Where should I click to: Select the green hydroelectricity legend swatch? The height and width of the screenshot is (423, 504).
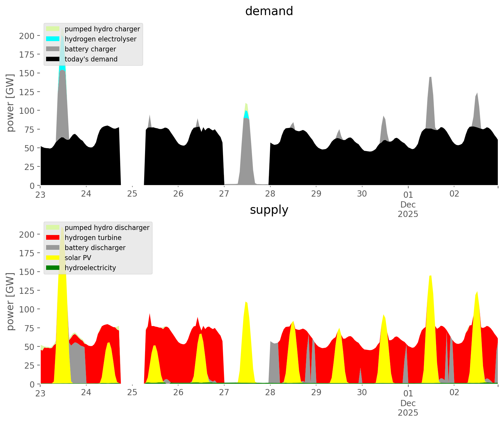[53, 268]
